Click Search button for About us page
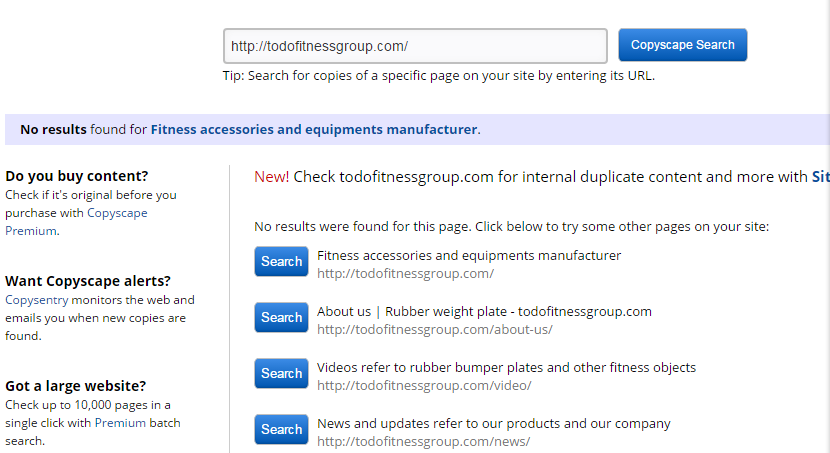 pyautogui.click(x=281, y=318)
